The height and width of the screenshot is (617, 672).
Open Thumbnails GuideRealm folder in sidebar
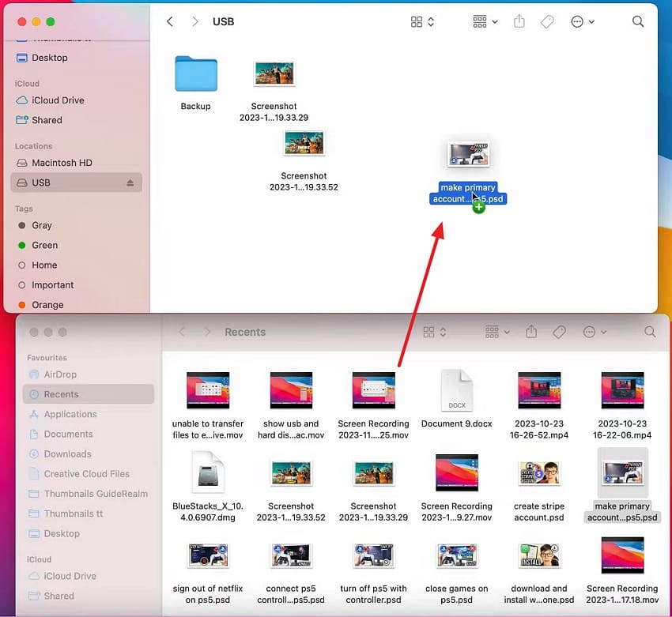click(89, 494)
